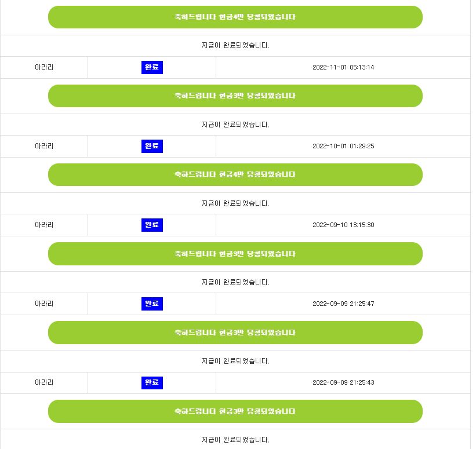The height and width of the screenshot is (449, 476).
Task: Open green 현금3만 banner below 2022-11-01 row
Action: [235, 96]
